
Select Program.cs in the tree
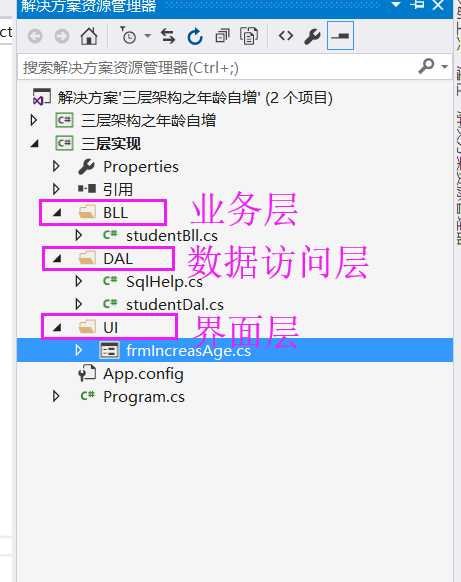[x=144, y=397]
